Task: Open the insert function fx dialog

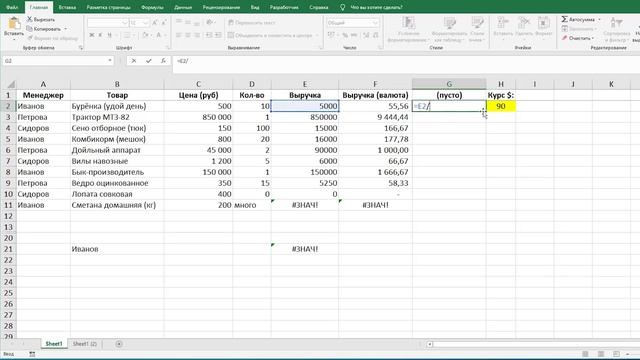Action: (x=163, y=61)
